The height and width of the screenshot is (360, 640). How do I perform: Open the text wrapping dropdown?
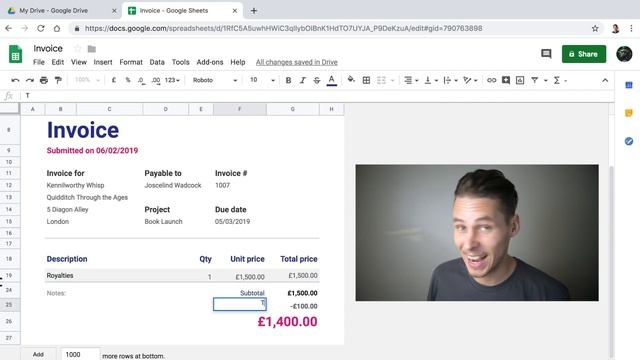tap(450, 80)
